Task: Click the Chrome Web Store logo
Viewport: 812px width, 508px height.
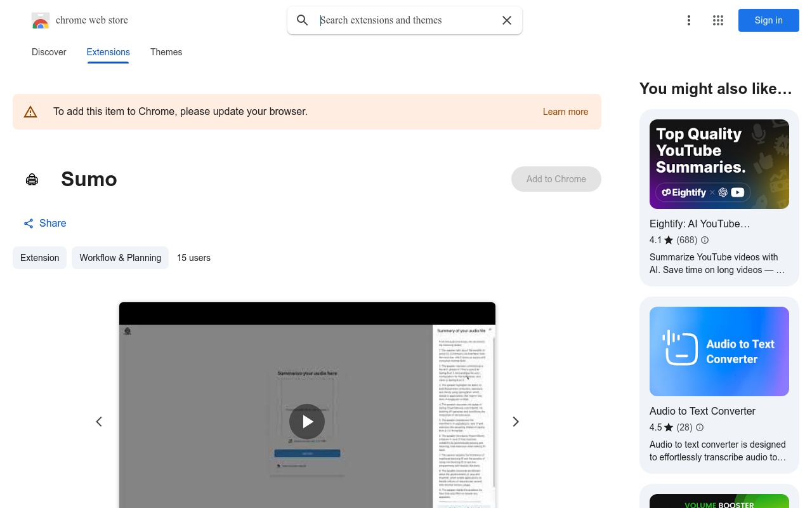Action: pos(41,20)
